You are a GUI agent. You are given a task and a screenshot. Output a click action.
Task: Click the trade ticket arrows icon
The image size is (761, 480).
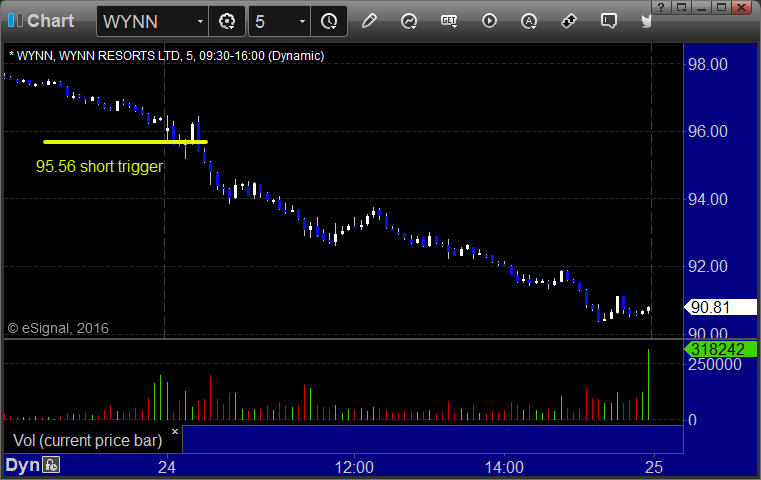pyautogui.click(x=569, y=21)
